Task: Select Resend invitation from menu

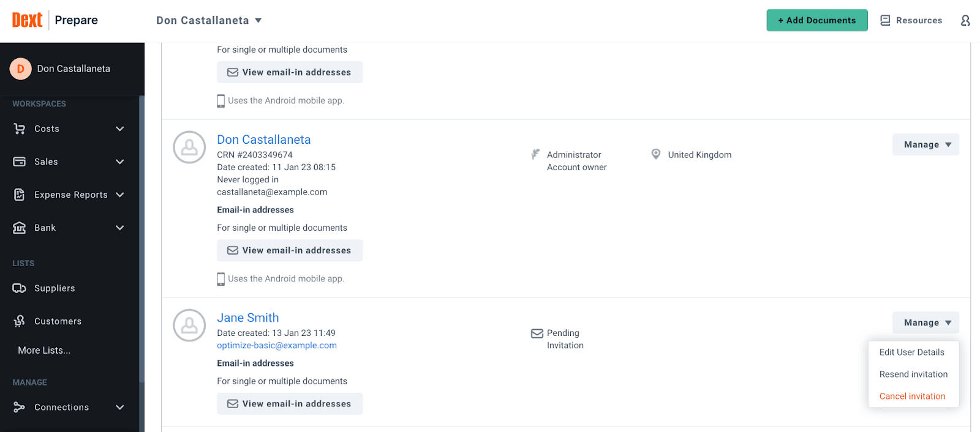Action: pyautogui.click(x=913, y=374)
